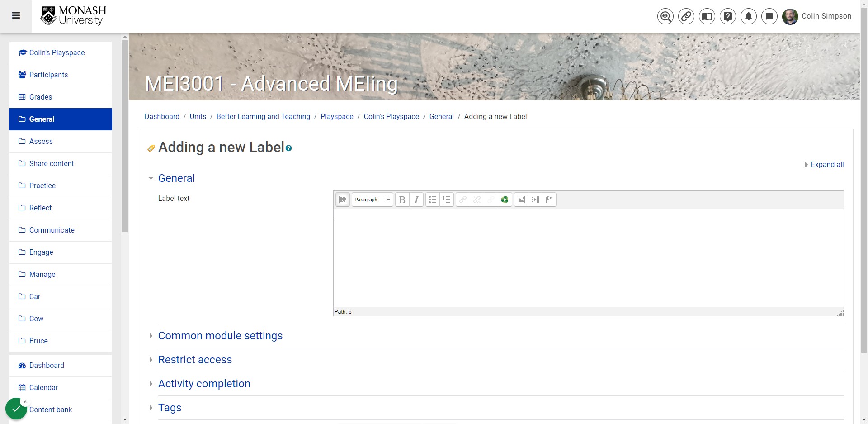The image size is (868, 424).
Task: Expand the Common module settings section
Action: pos(220,336)
